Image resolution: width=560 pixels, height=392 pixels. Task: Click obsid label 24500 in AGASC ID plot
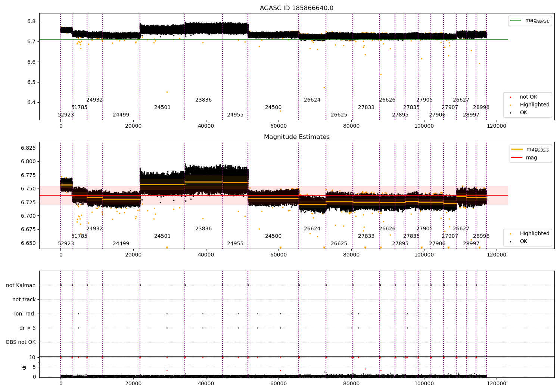coord(273,108)
